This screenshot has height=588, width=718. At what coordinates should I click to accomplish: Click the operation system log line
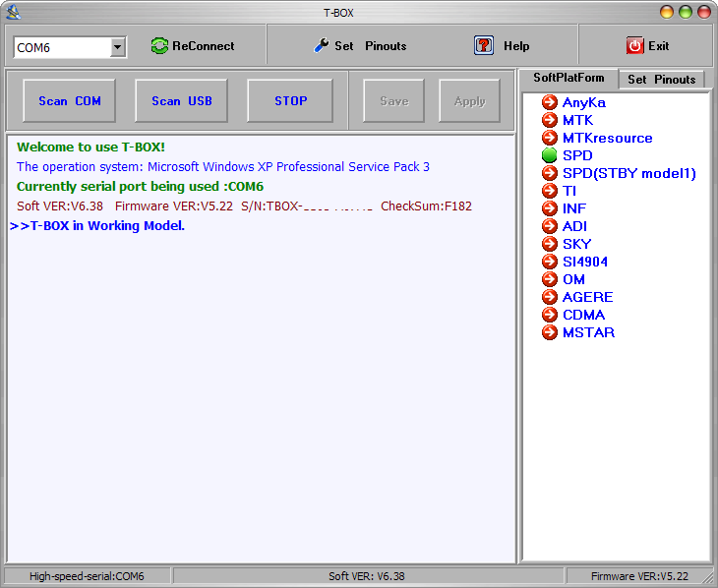(x=223, y=167)
